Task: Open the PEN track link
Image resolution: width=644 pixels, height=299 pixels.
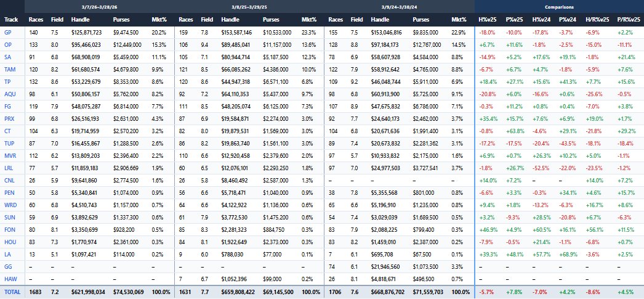Action: point(9,193)
